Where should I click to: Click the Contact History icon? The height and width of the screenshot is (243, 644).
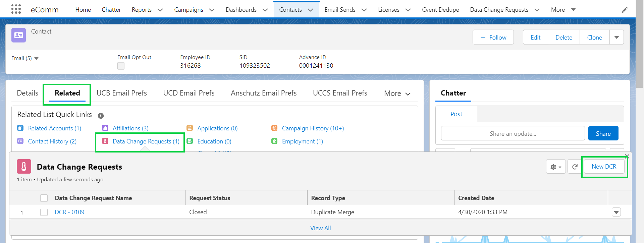coord(20,141)
